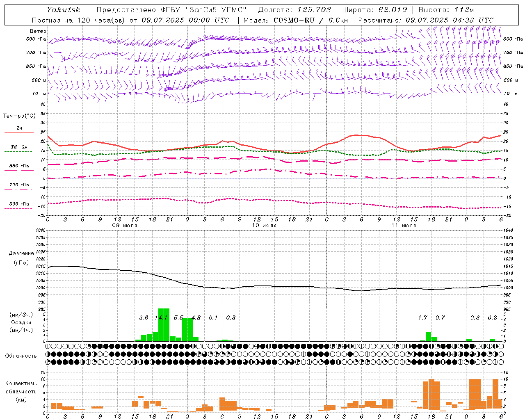The image size is (525, 420).
Task: Click the '(мм/3ч.)' units label
Action: tap(21, 315)
